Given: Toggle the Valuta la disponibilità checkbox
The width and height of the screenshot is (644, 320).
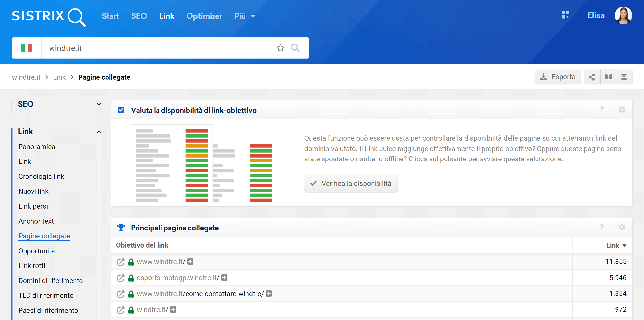Looking at the screenshot, I should pyautogui.click(x=121, y=110).
